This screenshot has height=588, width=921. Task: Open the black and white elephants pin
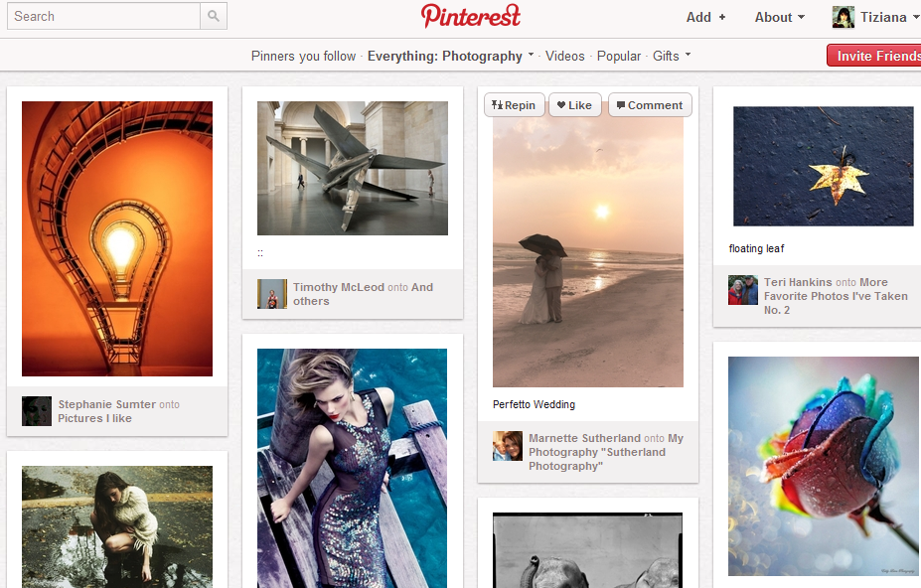(587, 550)
